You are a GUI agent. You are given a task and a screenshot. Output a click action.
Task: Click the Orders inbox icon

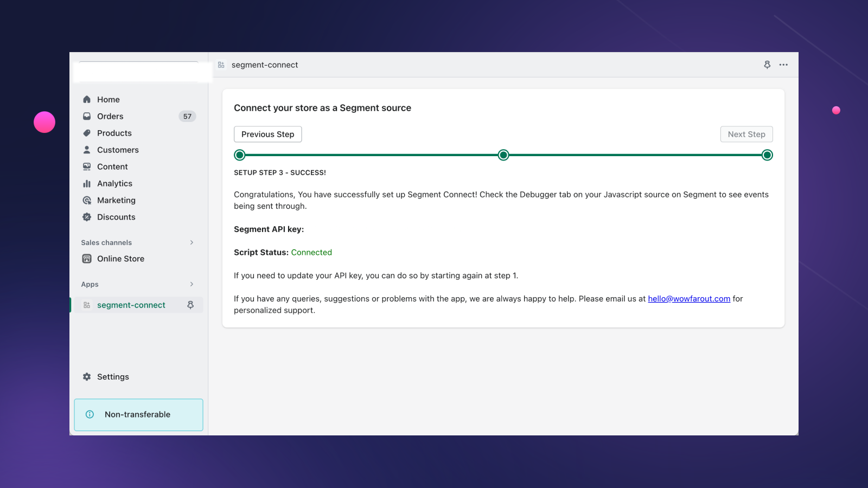coord(87,116)
